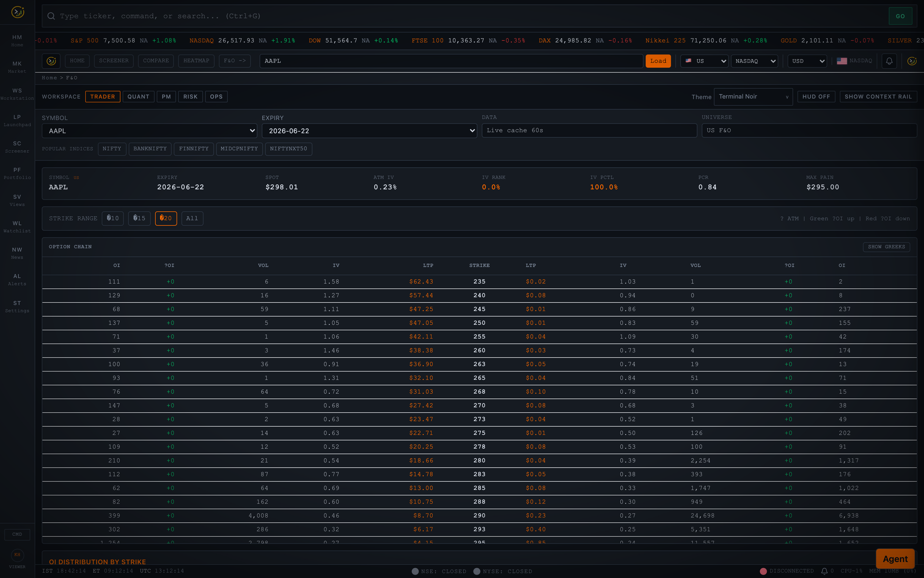The height and width of the screenshot is (578, 924).
Task: Click call LTP $62.43 cell
Action: (x=421, y=282)
